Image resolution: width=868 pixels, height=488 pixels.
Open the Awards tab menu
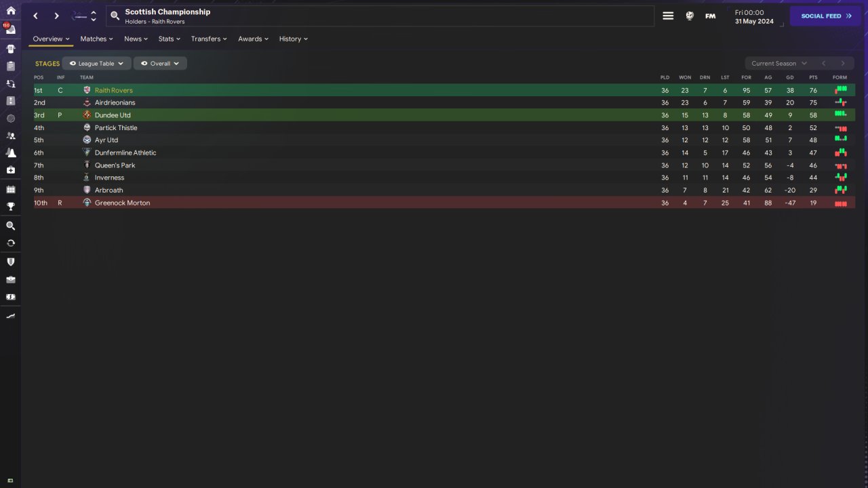click(253, 39)
